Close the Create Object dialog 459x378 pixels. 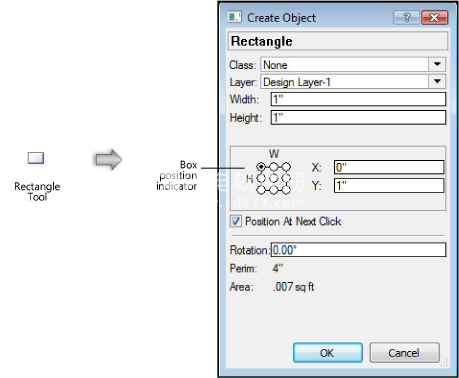click(434, 17)
